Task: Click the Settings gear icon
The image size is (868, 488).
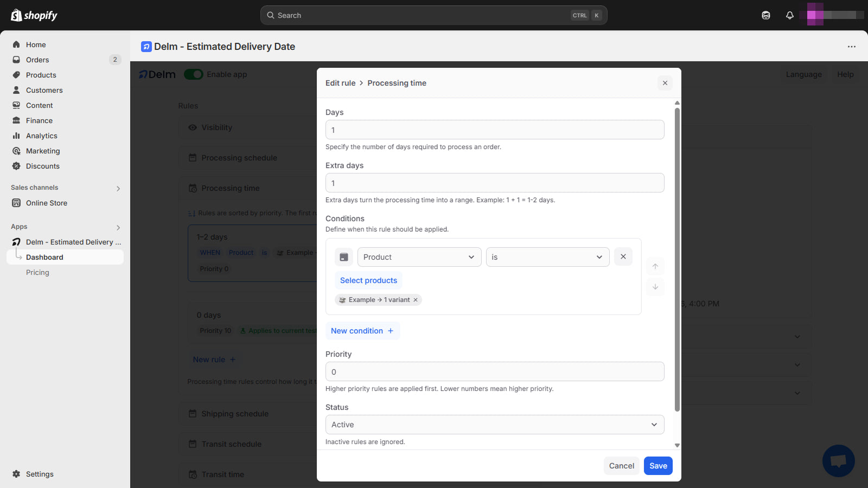Action: 16,474
